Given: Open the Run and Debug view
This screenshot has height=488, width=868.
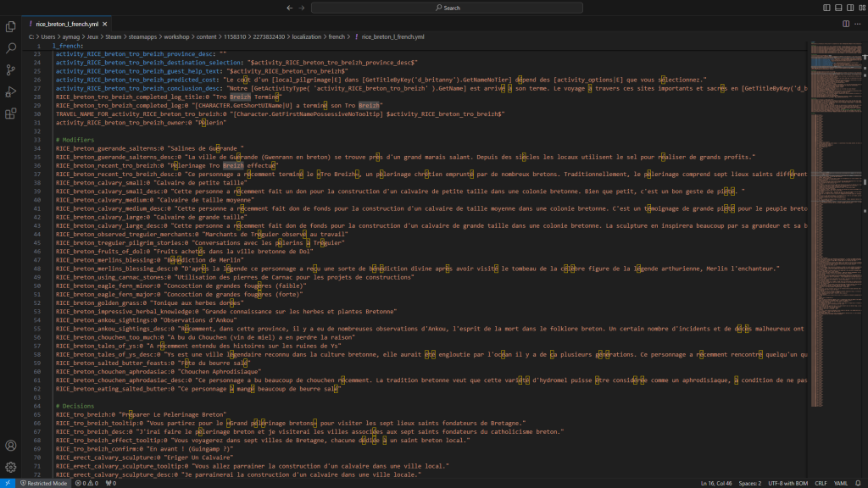Looking at the screenshot, I should point(11,91).
